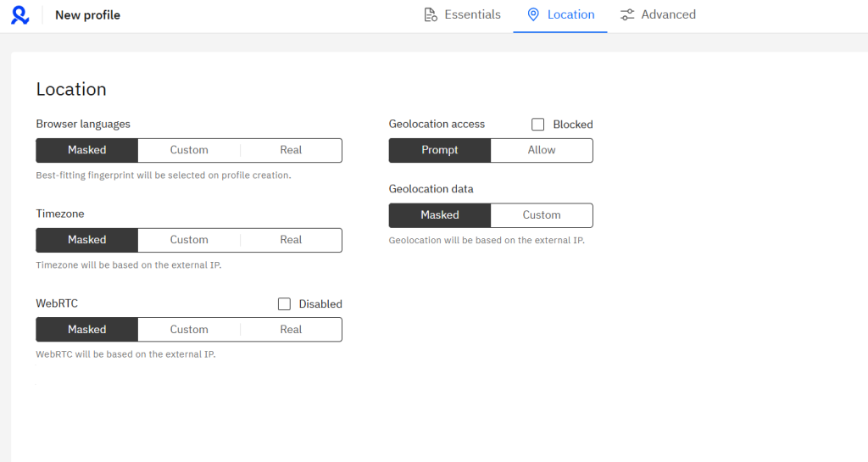Choose Custom for Timezone
The height and width of the screenshot is (462, 868).
(189, 240)
